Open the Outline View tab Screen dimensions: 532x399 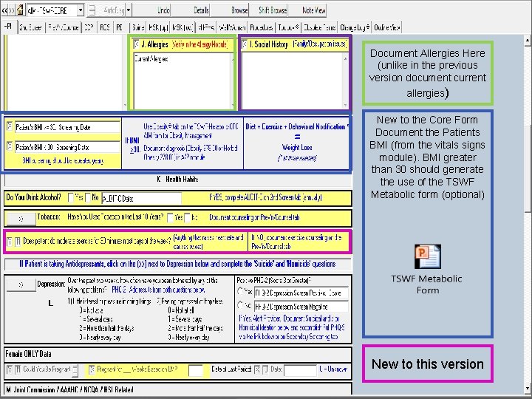(x=386, y=27)
